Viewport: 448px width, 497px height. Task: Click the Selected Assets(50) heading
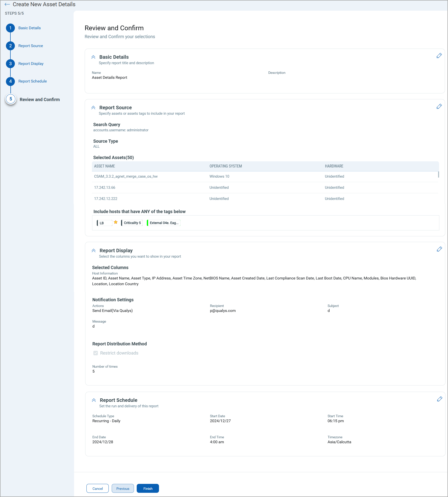click(x=113, y=158)
